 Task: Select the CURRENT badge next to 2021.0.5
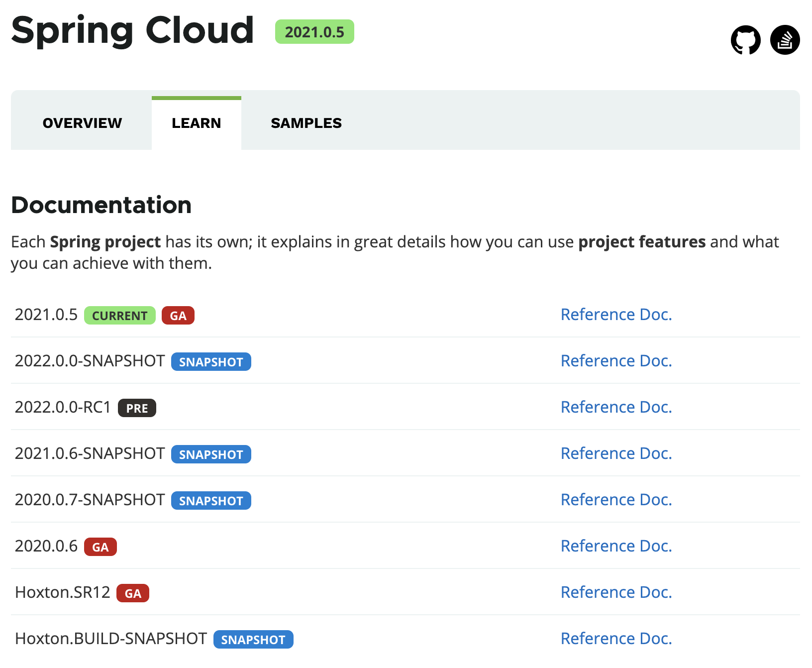tap(119, 316)
